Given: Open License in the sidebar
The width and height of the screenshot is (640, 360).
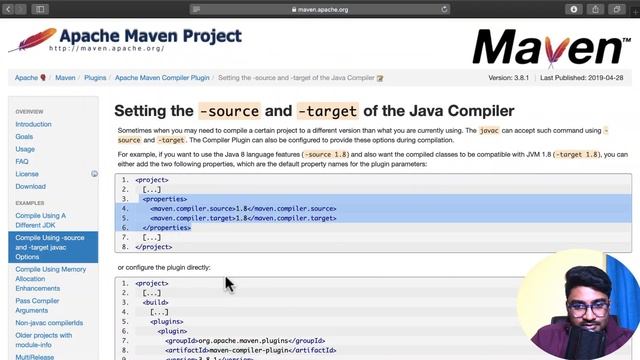Looking at the screenshot, I should point(27,174).
